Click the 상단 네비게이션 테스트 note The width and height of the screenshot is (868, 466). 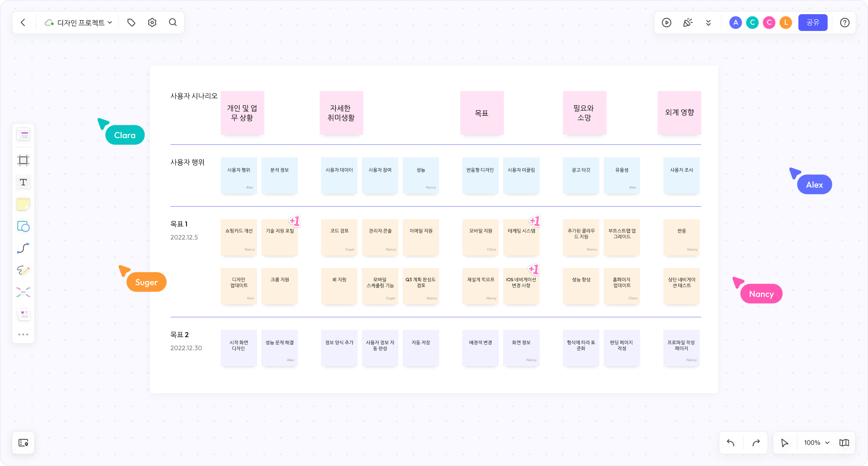tap(681, 286)
